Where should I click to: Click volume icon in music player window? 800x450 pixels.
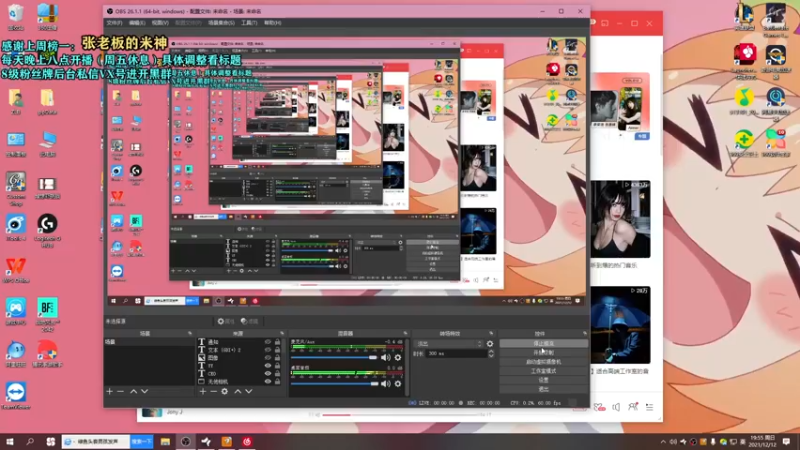tap(616, 407)
